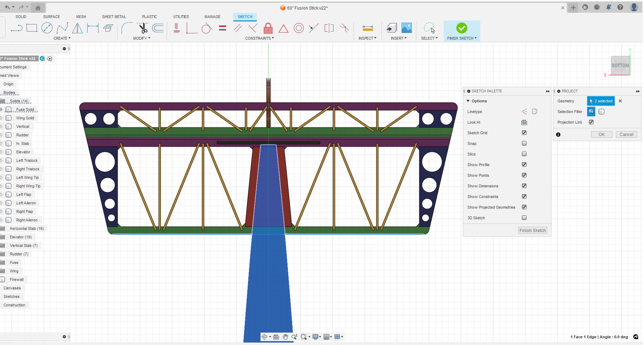Viewport: 644px width, 345px height.
Task: Click the Fix/Unfix lock constraint icon
Action: tap(268, 28)
